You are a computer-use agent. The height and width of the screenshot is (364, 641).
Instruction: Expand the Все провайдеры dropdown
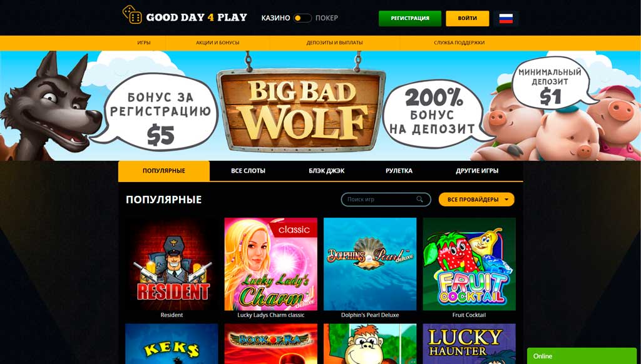tap(476, 200)
